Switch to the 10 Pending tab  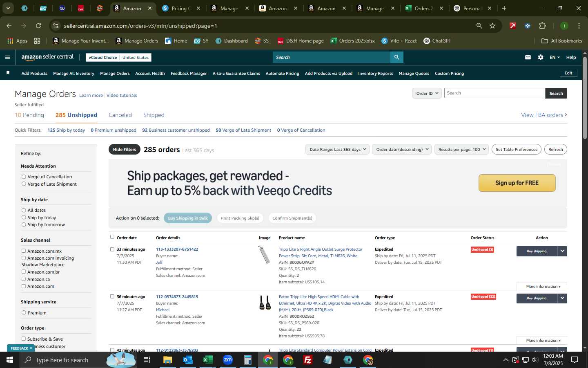click(x=29, y=115)
